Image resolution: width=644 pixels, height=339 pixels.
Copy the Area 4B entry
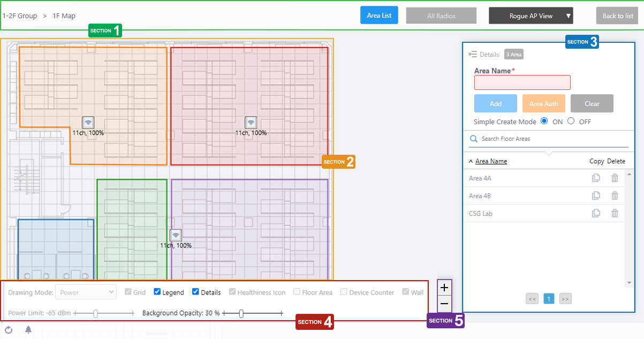click(x=596, y=196)
